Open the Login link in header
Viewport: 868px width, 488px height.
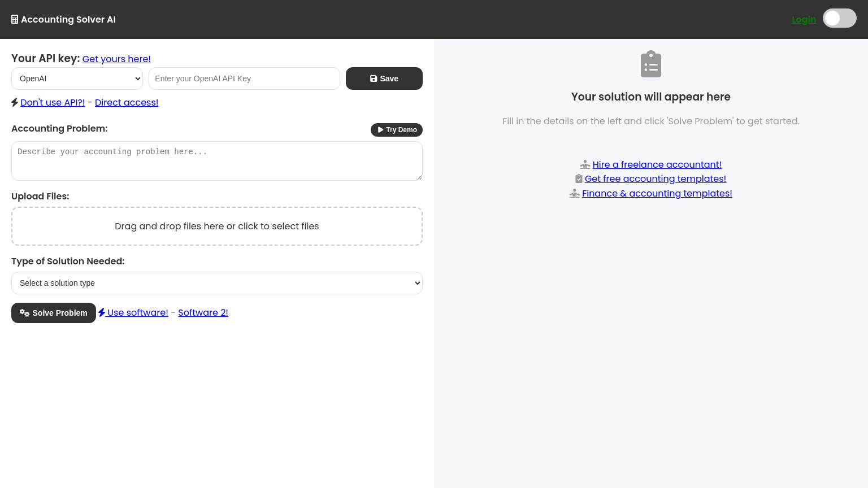[804, 19]
